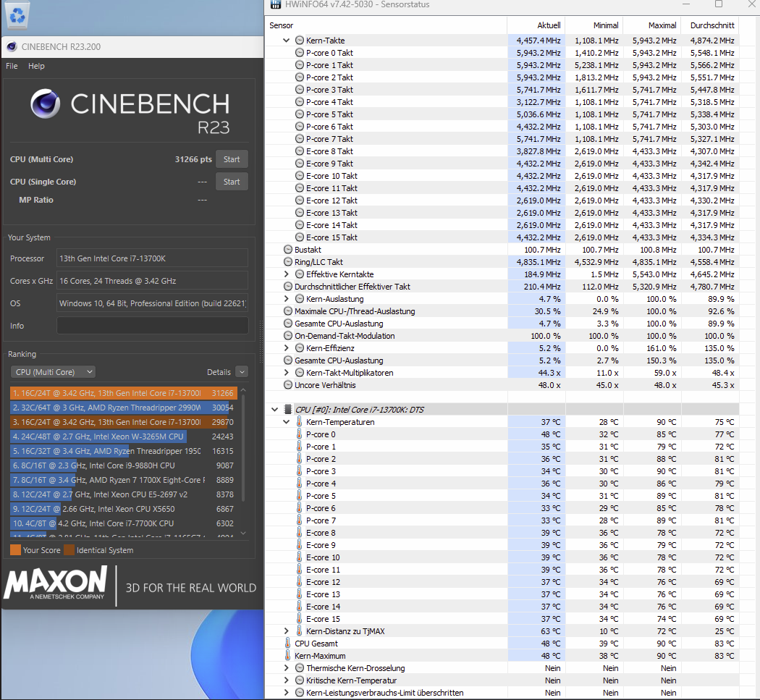
Task: Click the thermometer icon beside P-core 0 temperature
Action: click(x=300, y=434)
